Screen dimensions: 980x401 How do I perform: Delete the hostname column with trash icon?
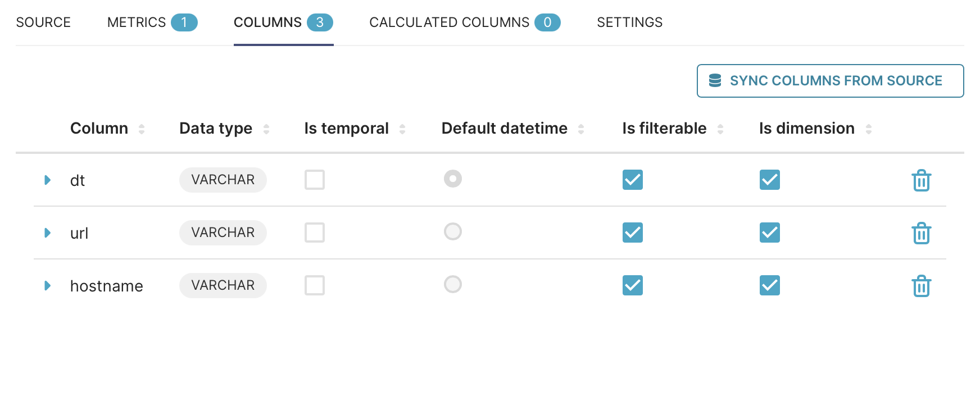click(x=921, y=286)
